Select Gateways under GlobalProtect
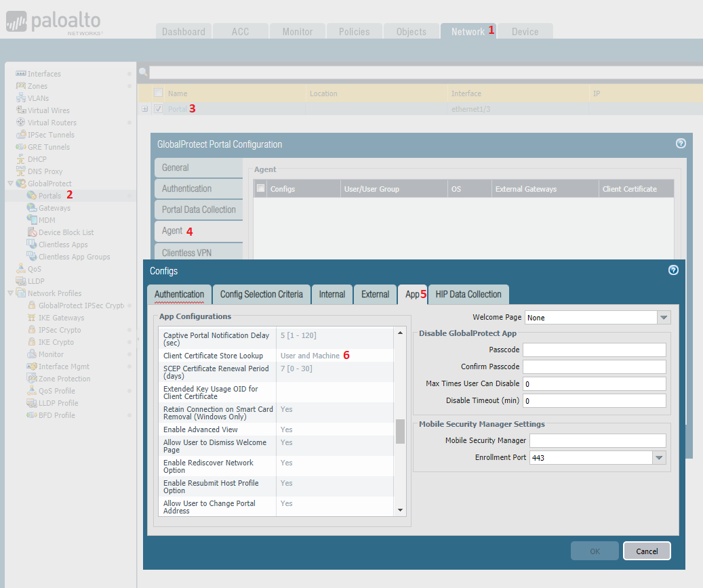 pos(52,207)
